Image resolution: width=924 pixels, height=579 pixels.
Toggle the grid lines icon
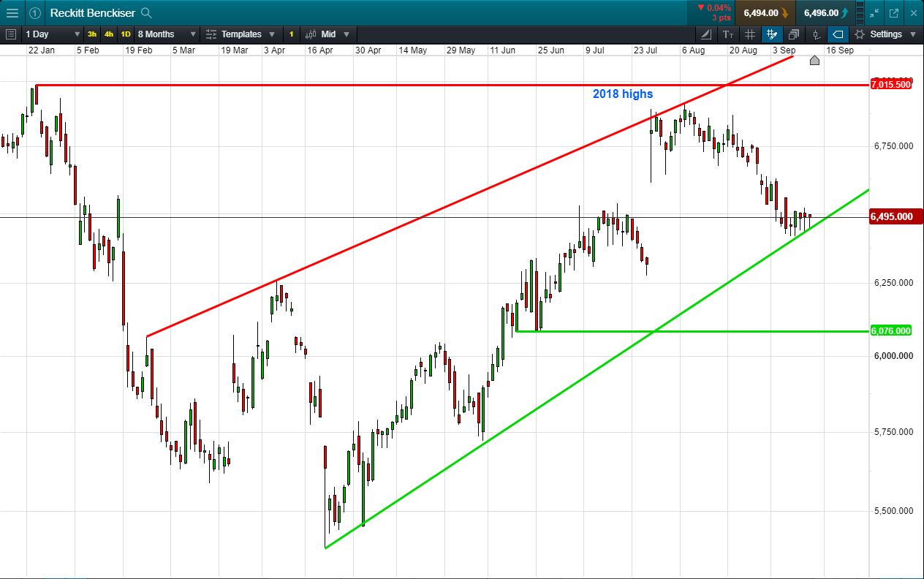click(x=749, y=34)
